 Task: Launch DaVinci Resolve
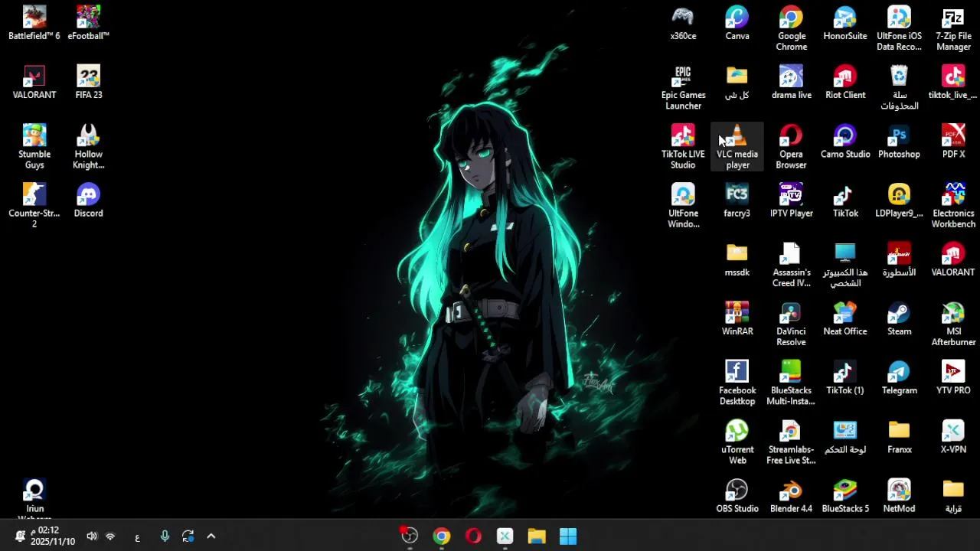click(x=792, y=323)
